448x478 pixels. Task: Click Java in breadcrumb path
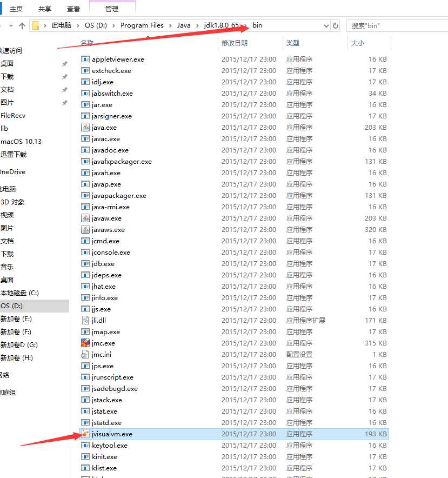184,25
